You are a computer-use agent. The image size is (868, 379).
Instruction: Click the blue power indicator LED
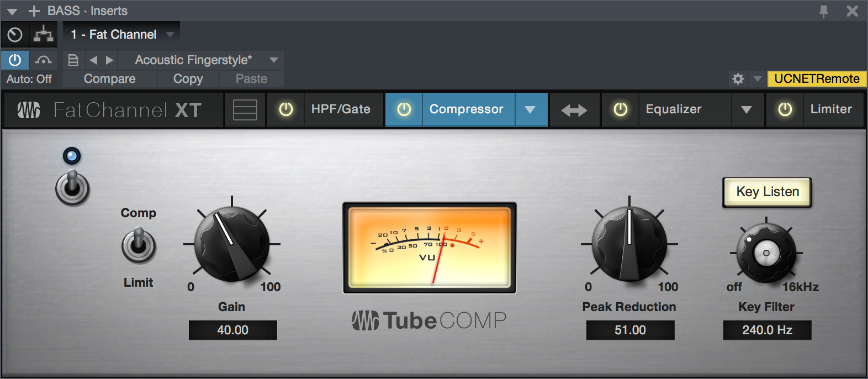(72, 156)
